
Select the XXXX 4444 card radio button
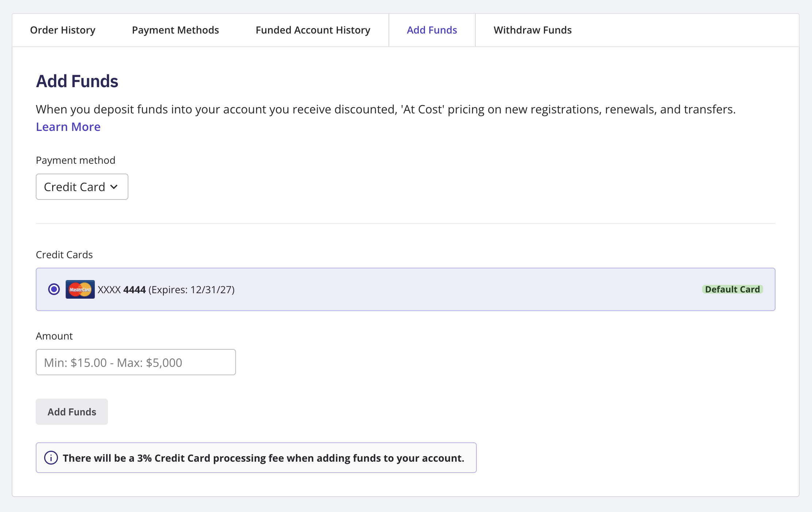pyautogui.click(x=54, y=289)
